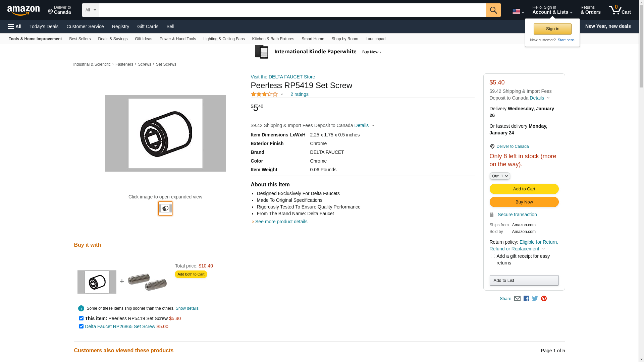This screenshot has height=362, width=644.
Task: Open the All hamburger menu
Action: point(15,26)
